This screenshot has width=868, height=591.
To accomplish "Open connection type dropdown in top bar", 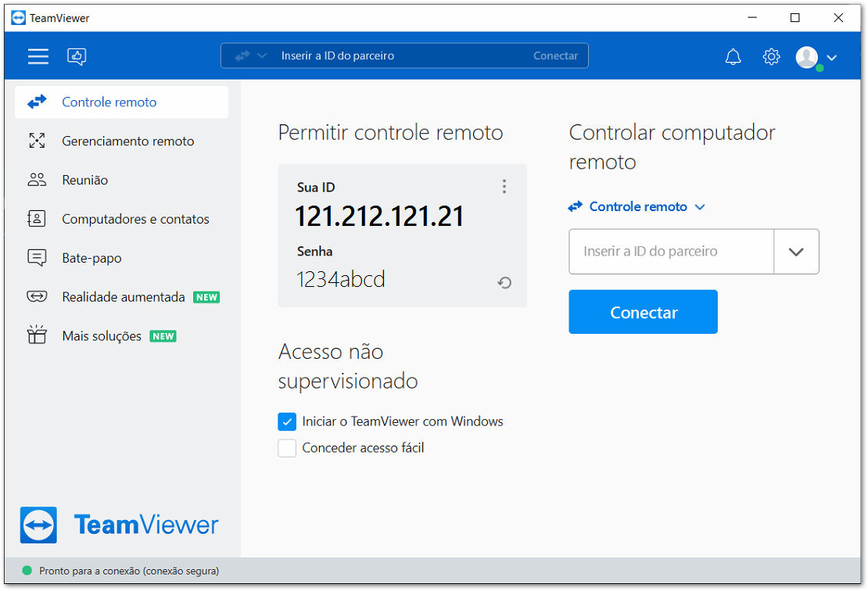I will tap(251, 56).
